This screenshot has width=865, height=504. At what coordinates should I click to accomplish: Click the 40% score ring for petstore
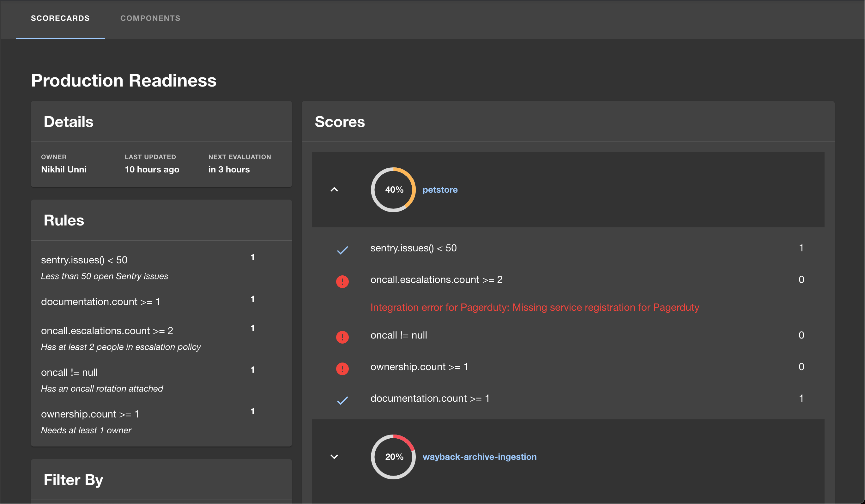click(393, 190)
